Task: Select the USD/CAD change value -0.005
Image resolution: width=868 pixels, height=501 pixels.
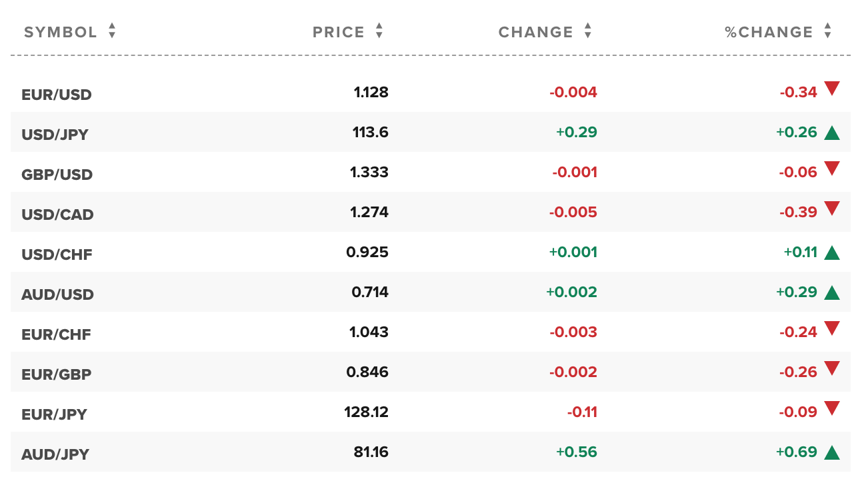Action: 573,213
